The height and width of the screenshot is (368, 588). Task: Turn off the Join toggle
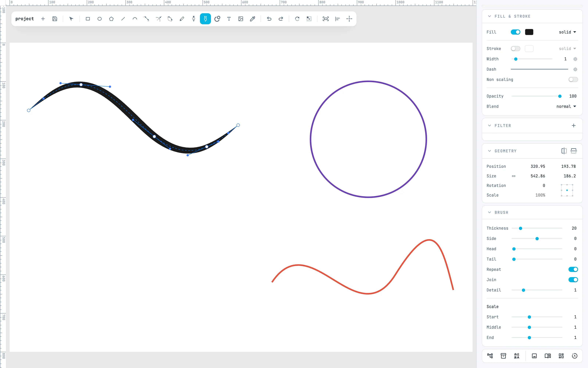coord(573,280)
